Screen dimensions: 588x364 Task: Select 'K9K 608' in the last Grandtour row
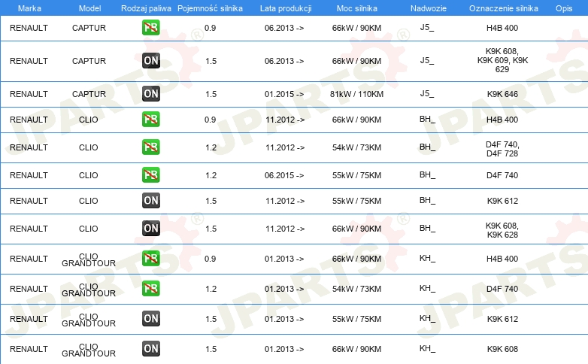[502, 349]
